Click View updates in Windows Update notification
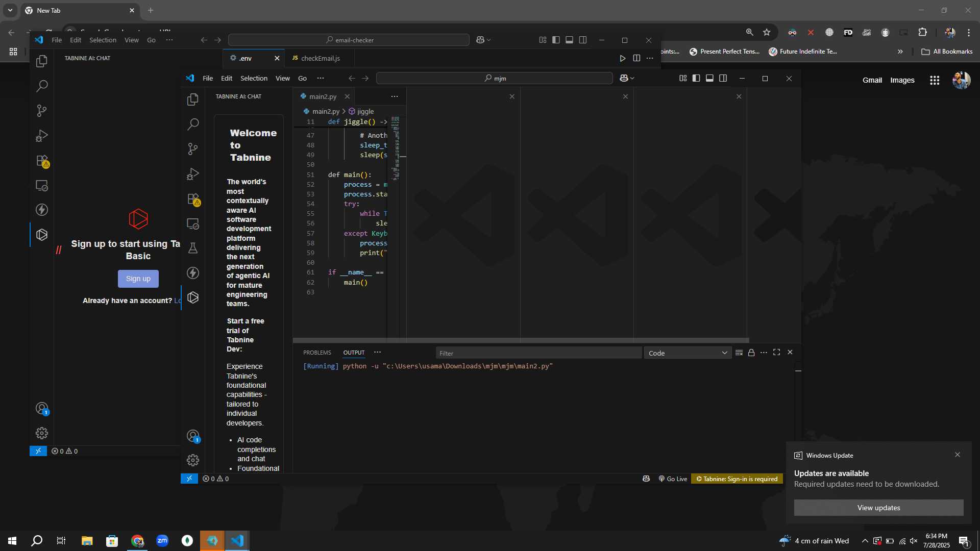 878,508
